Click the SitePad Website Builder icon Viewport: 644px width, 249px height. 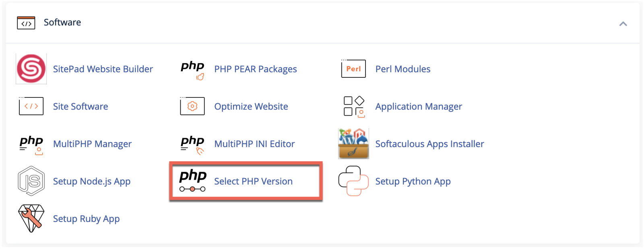coord(31,69)
